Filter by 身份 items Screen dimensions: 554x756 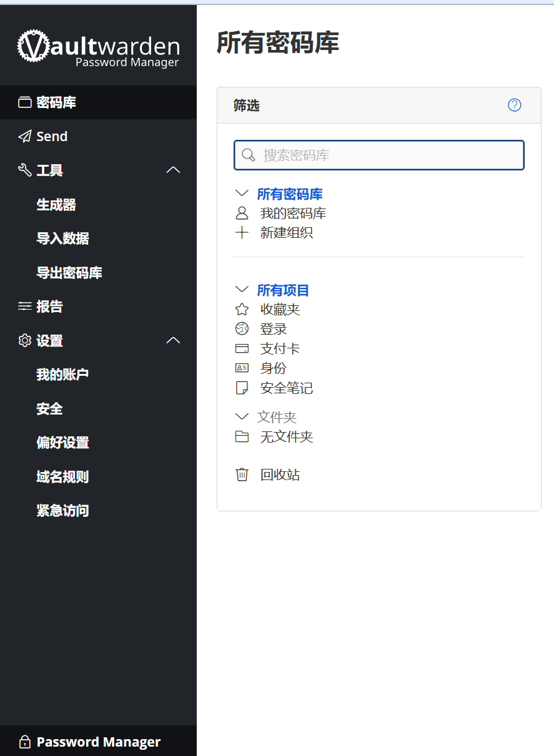[274, 368]
